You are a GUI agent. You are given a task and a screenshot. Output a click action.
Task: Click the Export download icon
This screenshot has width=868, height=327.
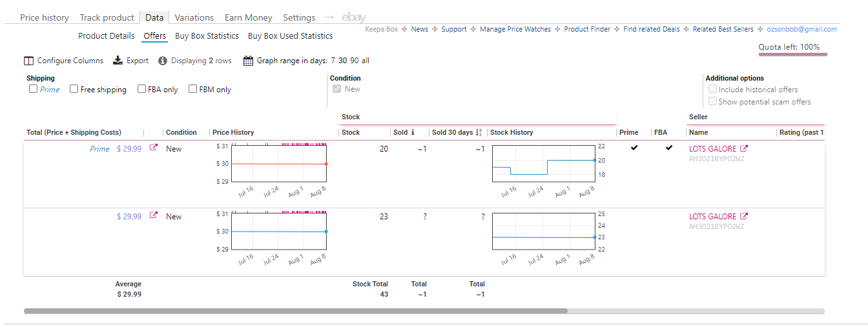pos(118,61)
